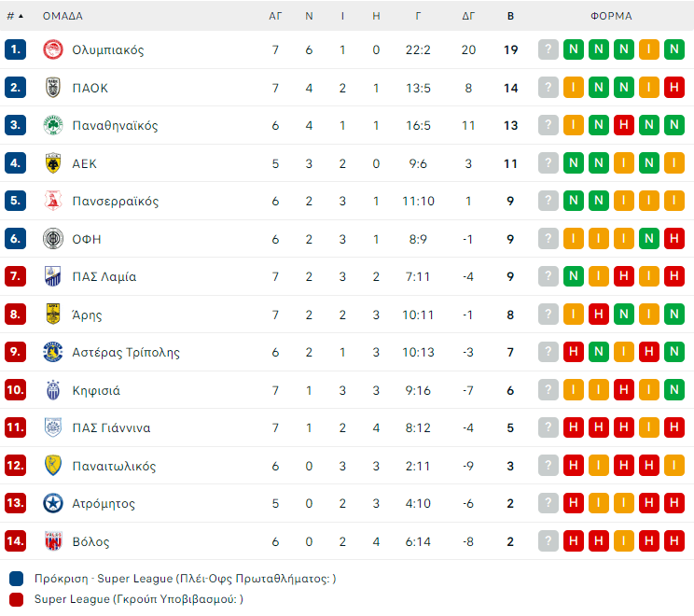Click the ΟΜΑΔΑ column header
The width and height of the screenshot is (694, 616).
(x=62, y=16)
